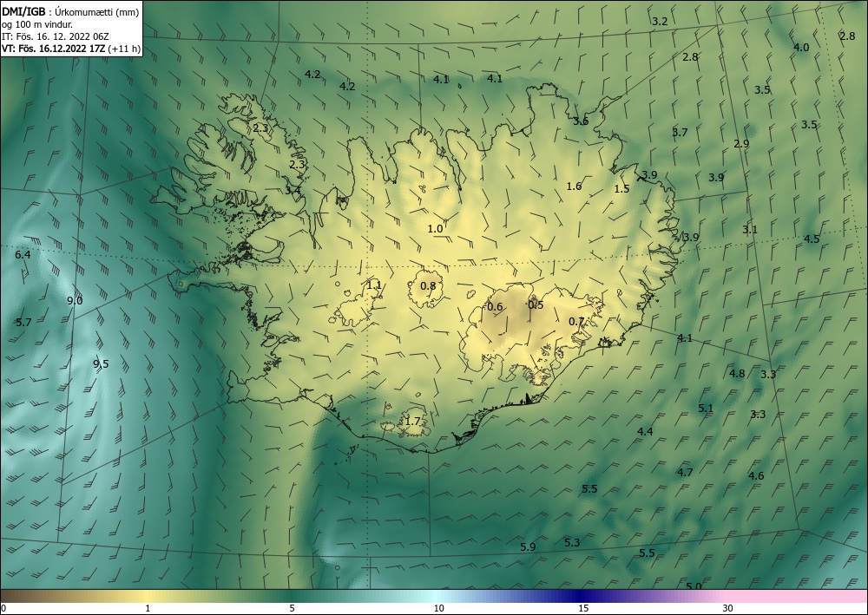This screenshot has width=868, height=615.
Task: Click the map value "3.2"
Action: point(660,23)
